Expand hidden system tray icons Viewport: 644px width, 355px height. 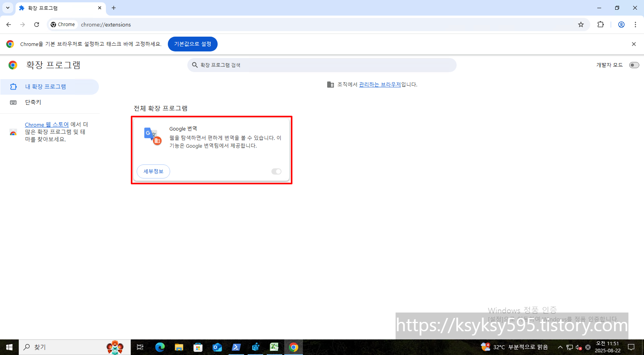point(560,347)
